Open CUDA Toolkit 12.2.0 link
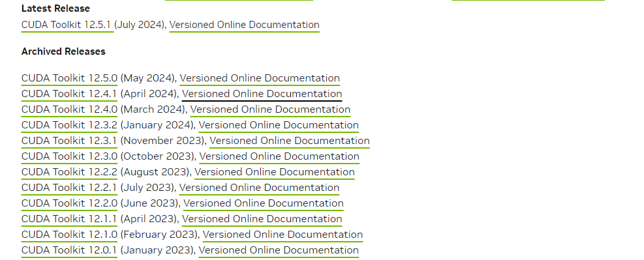The image size is (644, 260). [69, 203]
